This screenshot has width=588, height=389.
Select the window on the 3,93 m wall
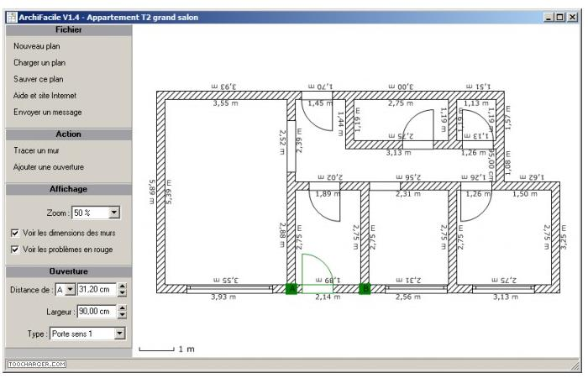228,288
